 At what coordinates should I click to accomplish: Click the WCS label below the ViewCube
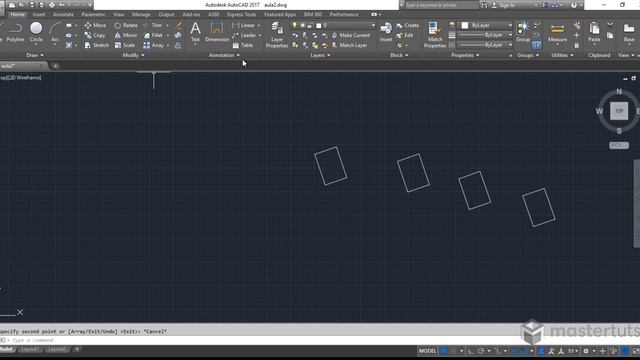point(619,145)
